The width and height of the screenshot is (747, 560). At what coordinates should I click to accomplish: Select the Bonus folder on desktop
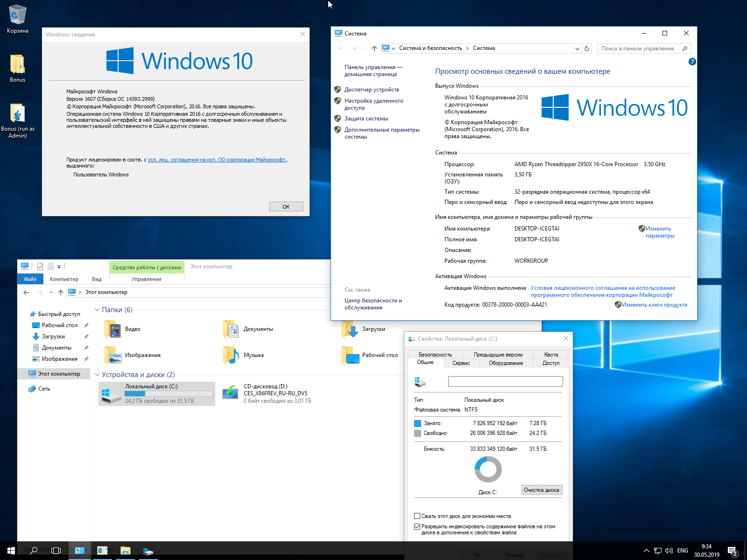click(18, 68)
